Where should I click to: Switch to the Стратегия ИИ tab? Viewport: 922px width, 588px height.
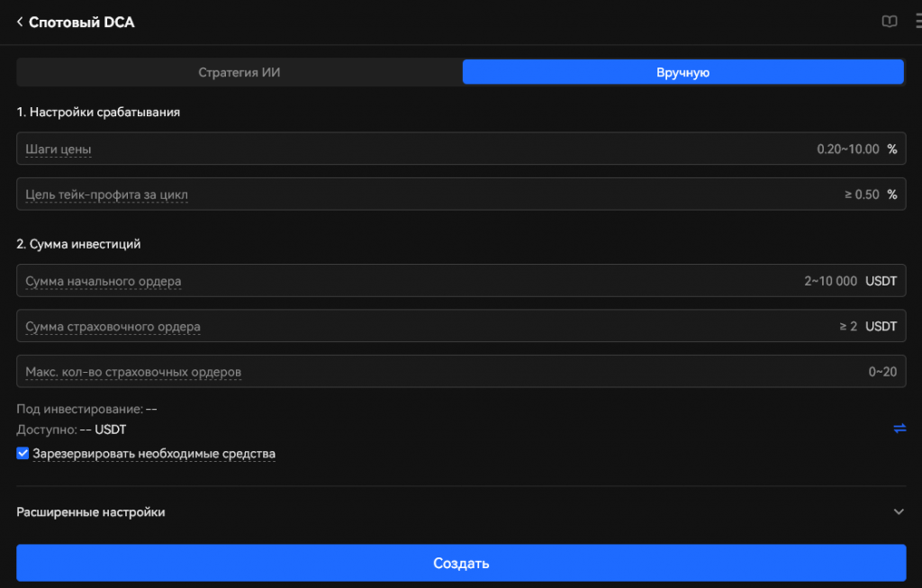[240, 72]
